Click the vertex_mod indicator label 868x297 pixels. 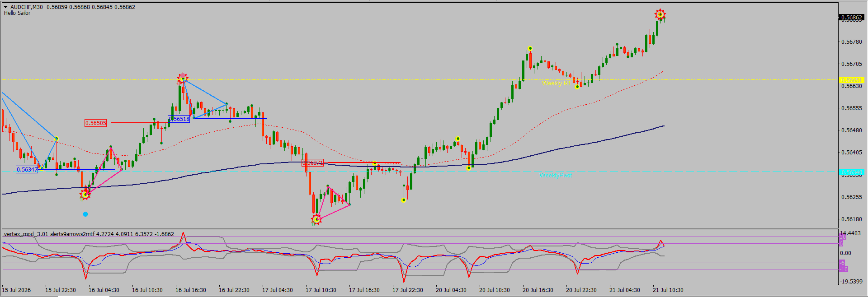pyautogui.click(x=89, y=234)
